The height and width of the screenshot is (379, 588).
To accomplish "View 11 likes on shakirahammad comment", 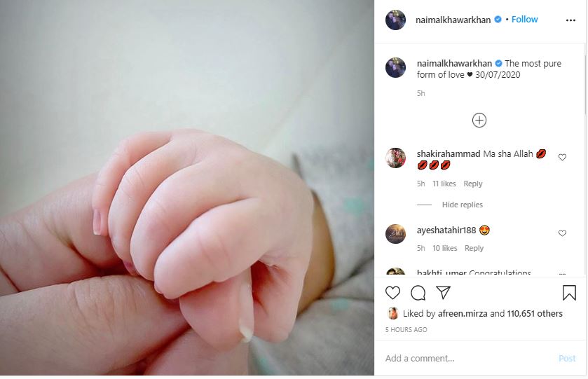I will 444,184.
